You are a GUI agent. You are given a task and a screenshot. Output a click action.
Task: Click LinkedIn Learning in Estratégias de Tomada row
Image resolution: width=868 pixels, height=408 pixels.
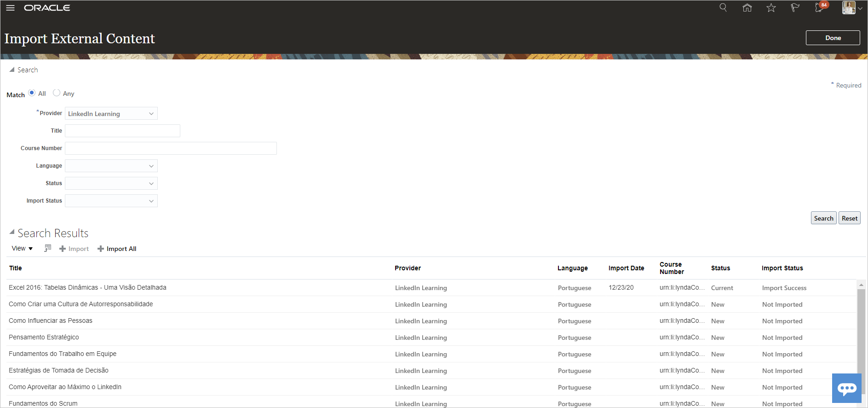click(x=421, y=371)
